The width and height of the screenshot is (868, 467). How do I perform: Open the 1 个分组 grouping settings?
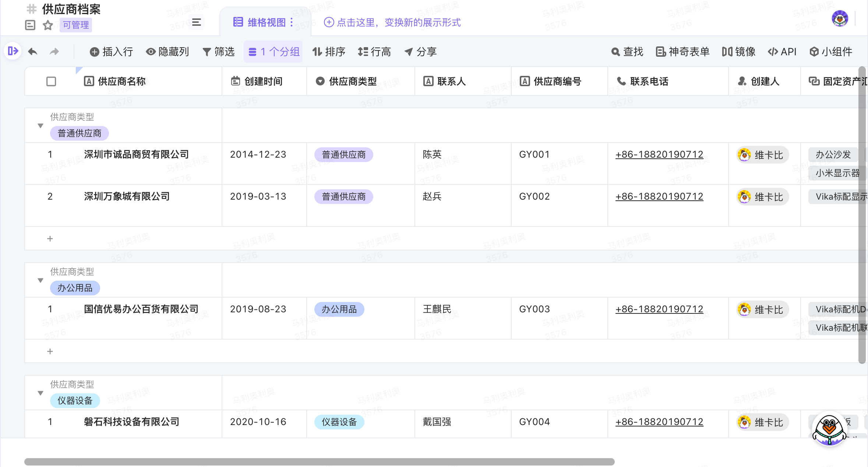coord(274,52)
